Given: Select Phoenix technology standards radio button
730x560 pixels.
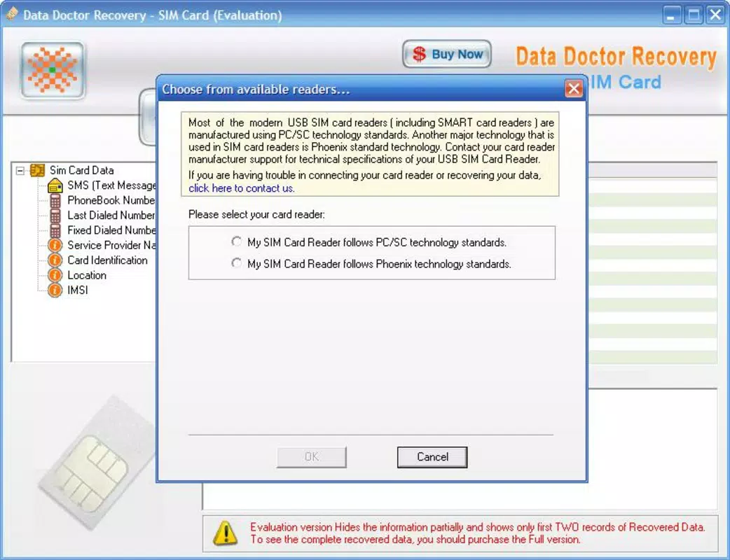Looking at the screenshot, I should (x=237, y=263).
